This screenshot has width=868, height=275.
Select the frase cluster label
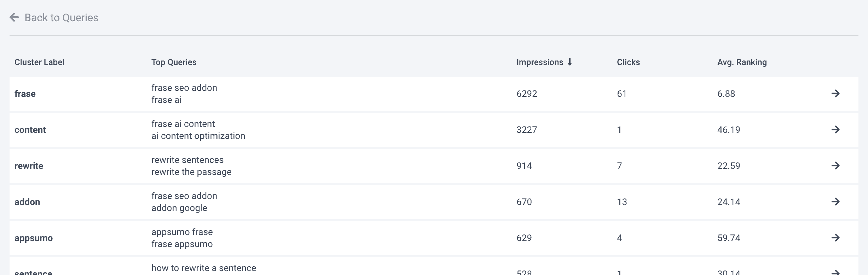tap(25, 94)
